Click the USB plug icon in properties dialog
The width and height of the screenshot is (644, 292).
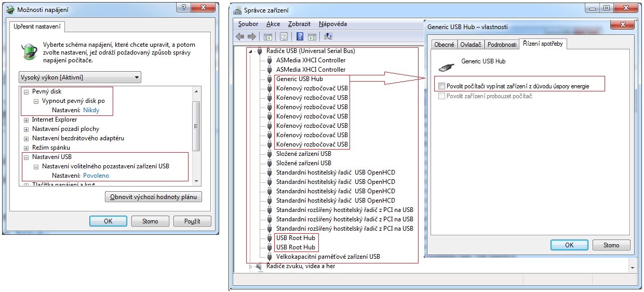pyautogui.click(x=446, y=66)
